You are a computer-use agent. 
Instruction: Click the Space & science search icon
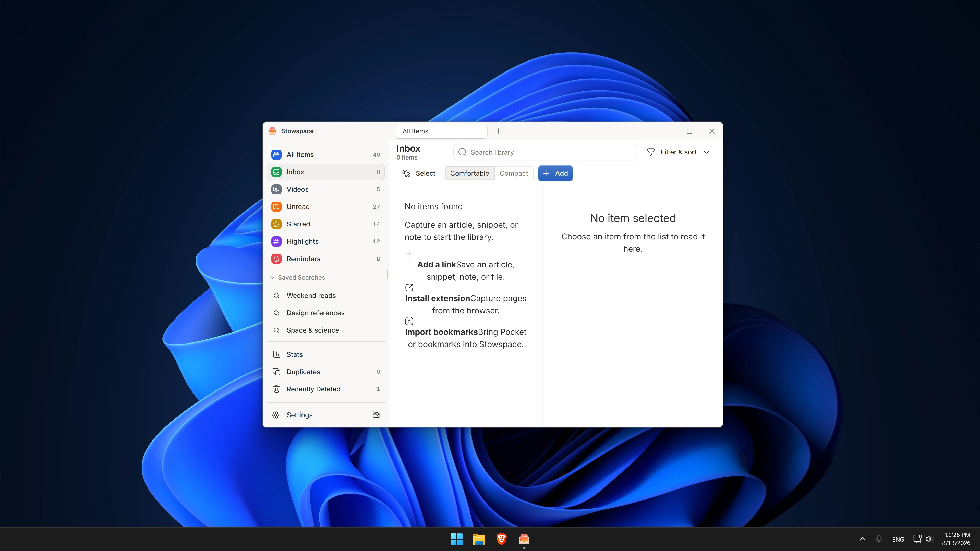[x=276, y=330]
